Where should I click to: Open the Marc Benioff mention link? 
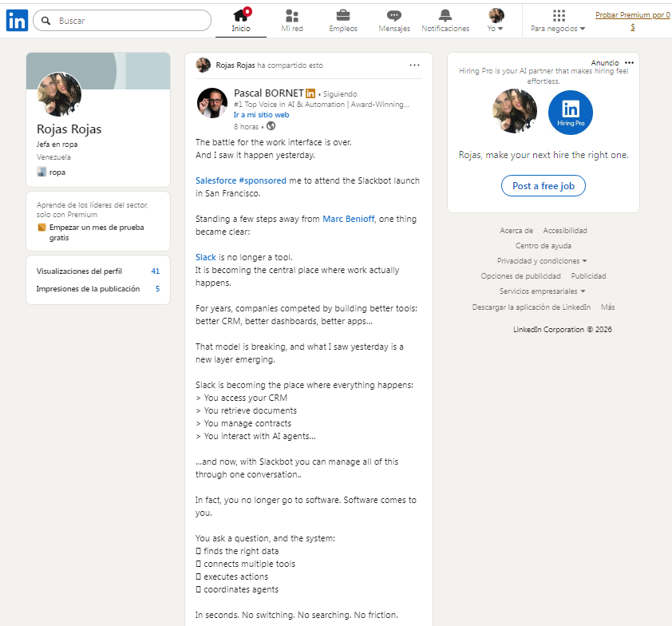(349, 219)
